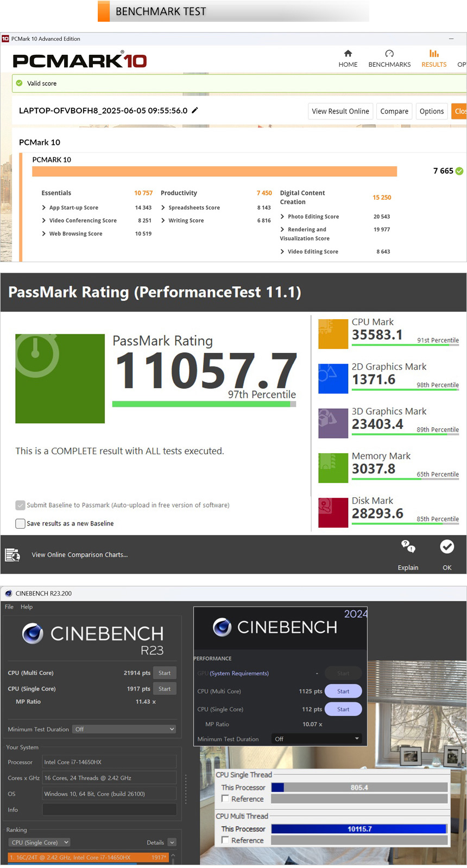The width and height of the screenshot is (467, 868).
Task: Click the Results bar chart icon
Action: coord(434,53)
